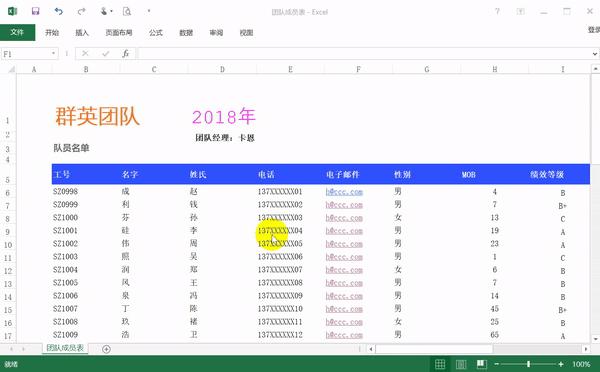Click the zoom out minus button
The width and height of the screenshot is (600, 372).
point(497,364)
